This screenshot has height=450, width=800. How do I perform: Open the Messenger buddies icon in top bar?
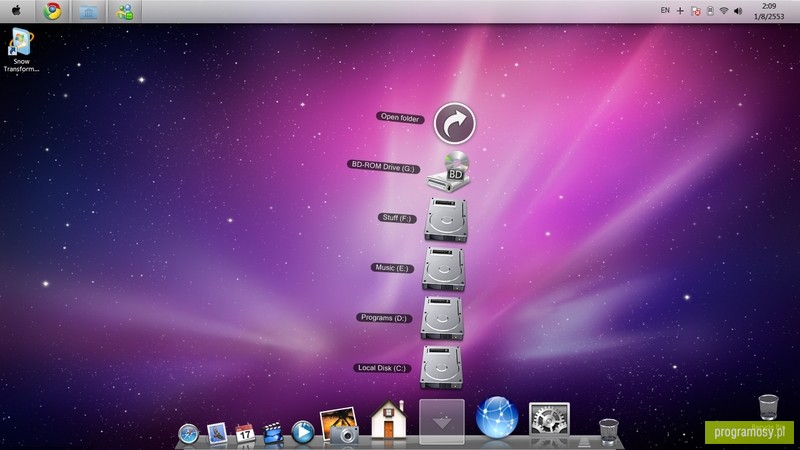click(x=124, y=11)
